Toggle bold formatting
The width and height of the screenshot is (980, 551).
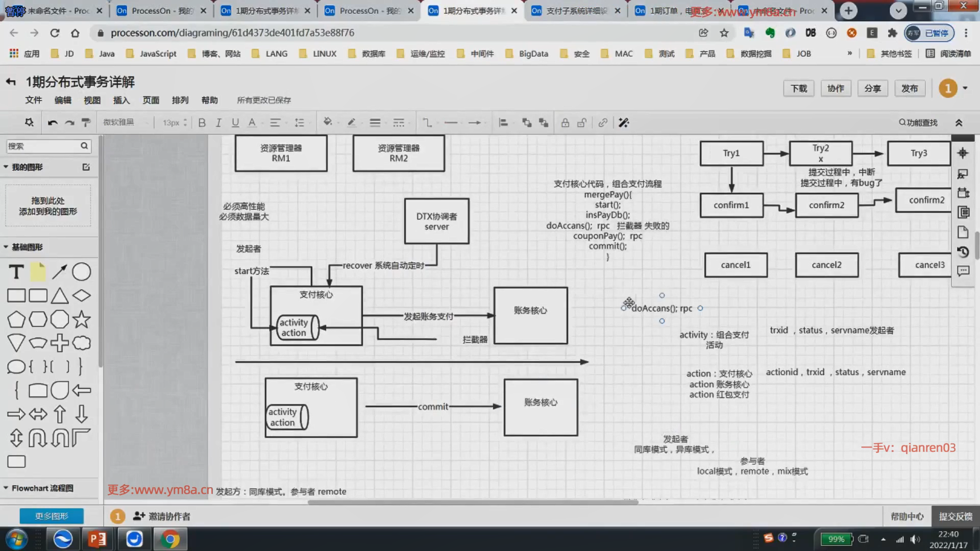(202, 122)
